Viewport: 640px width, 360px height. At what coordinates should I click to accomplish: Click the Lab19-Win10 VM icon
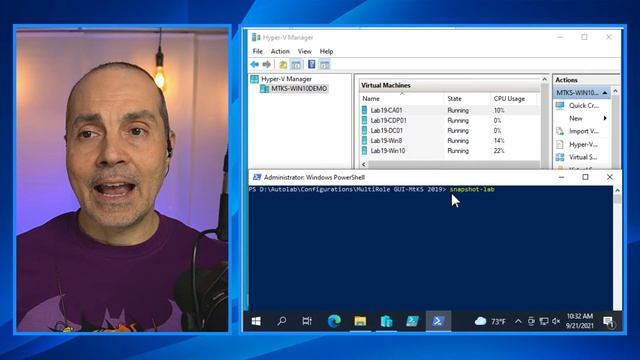click(x=364, y=151)
